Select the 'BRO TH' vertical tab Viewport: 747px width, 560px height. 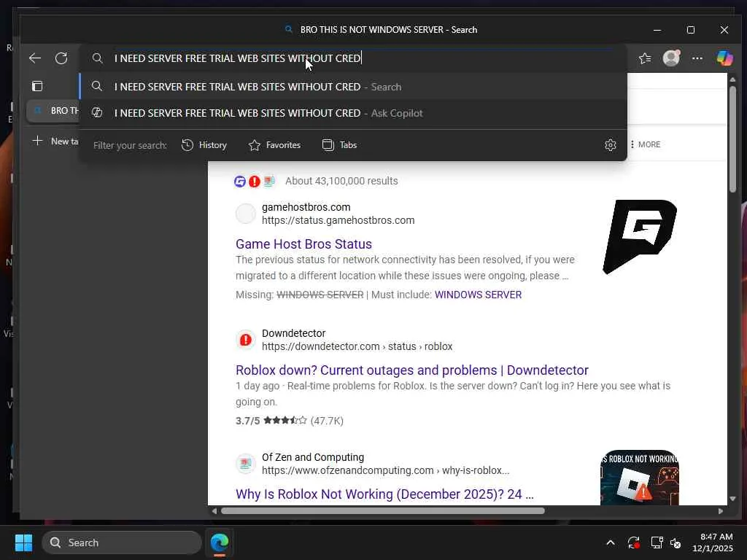click(53, 111)
